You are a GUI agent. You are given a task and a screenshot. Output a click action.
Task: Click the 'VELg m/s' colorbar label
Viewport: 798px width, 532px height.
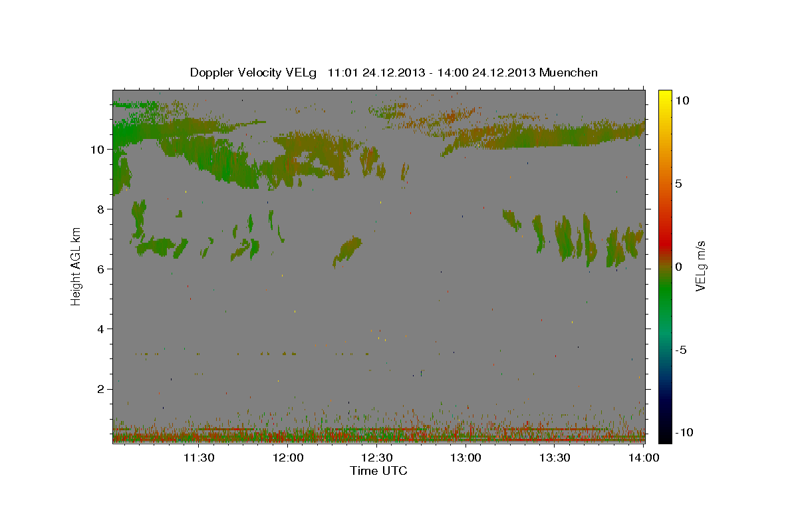coord(700,267)
